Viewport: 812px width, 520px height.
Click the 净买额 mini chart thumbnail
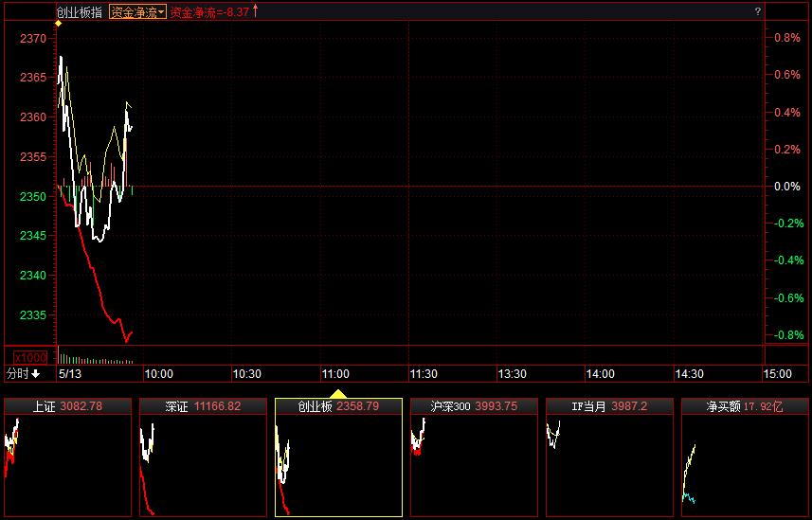pos(743,464)
